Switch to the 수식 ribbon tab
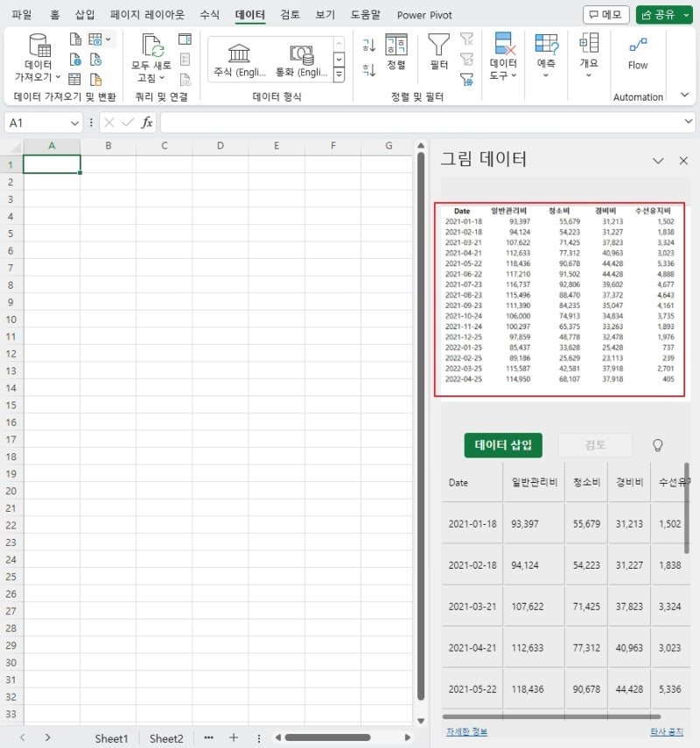This screenshot has height=748, width=700. click(x=209, y=15)
